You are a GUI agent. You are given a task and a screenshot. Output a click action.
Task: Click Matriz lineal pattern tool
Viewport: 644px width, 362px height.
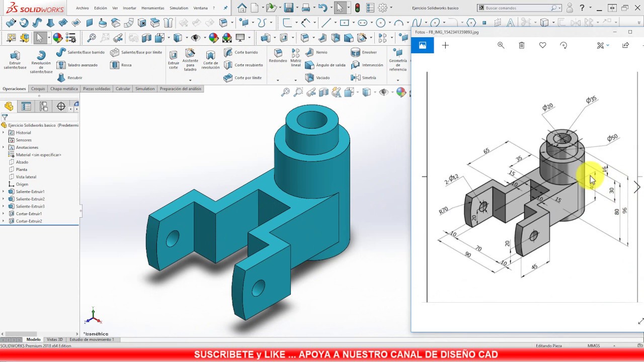pyautogui.click(x=296, y=58)
